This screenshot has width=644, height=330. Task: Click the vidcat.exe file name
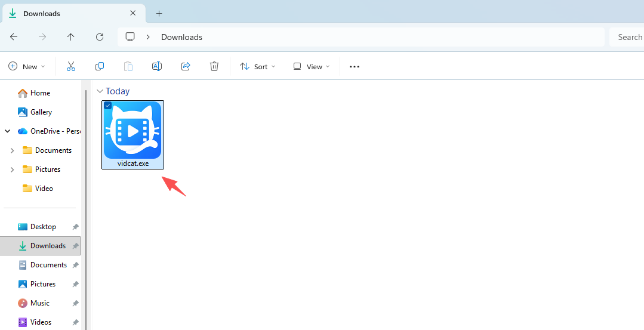point(133,164)
